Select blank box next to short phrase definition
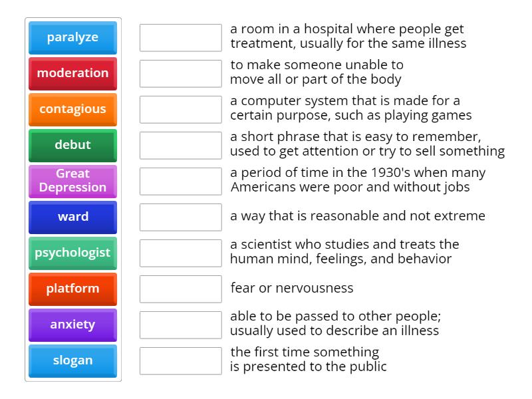Viewport: 532px width, 399px height. pos(181,146)
